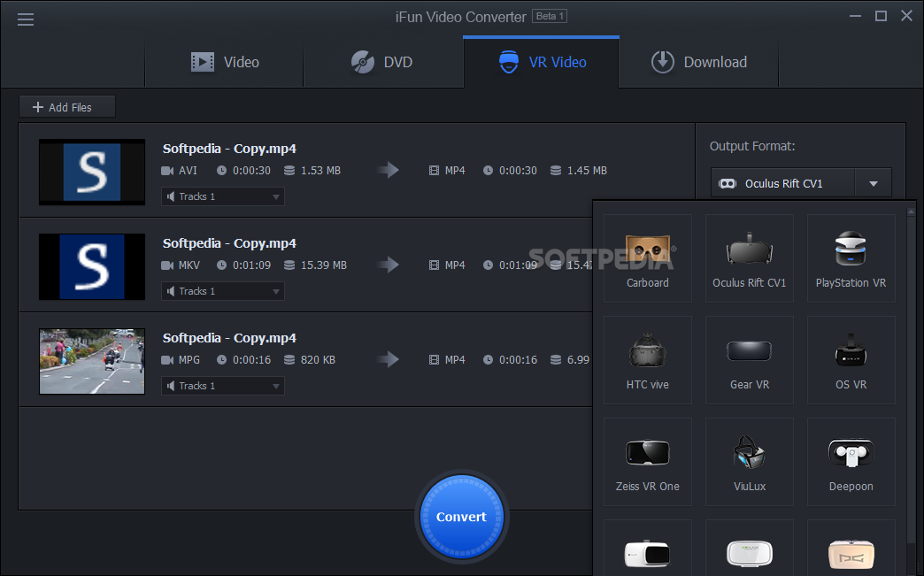This screenshot has width=924, height=576.
Task: Click the 0:01:09 source duration in MKV row
Action: click(251, 265)
